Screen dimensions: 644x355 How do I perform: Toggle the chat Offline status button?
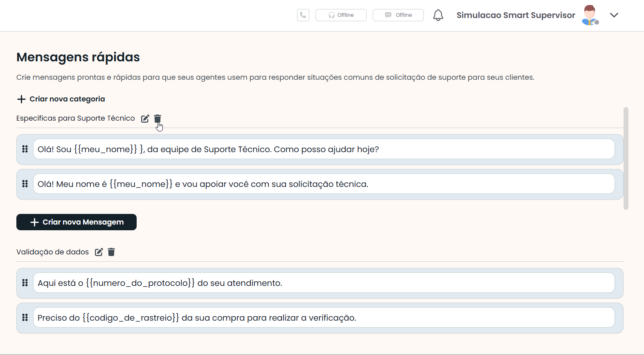398,15
